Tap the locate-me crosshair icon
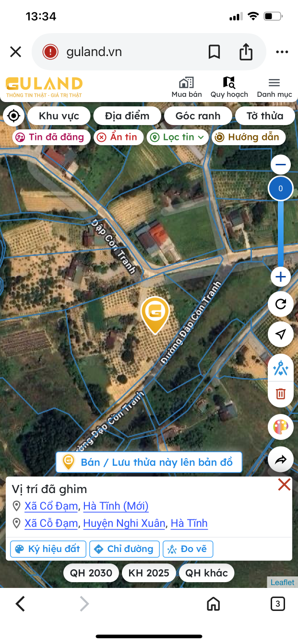Image resolution: width=298 pixels, height=644 pixels. point(14,115)
